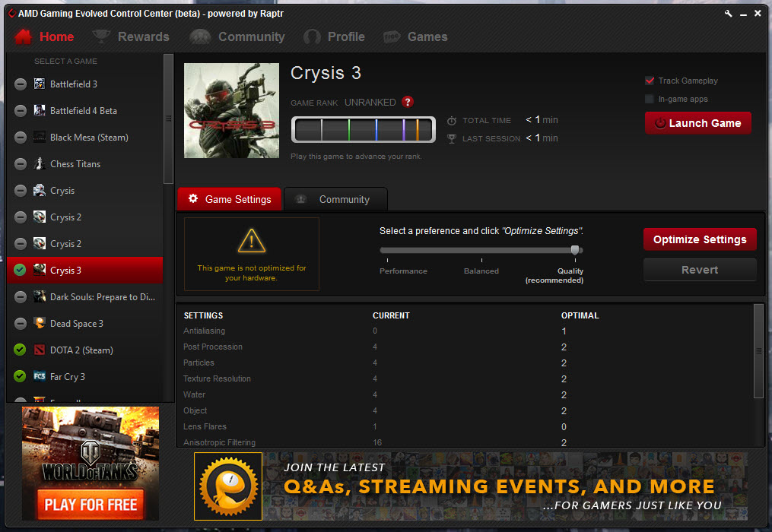This screenshot has height=532, width=772.
Task: Click the game rank progress bar
Action: [x=364, y=130]
